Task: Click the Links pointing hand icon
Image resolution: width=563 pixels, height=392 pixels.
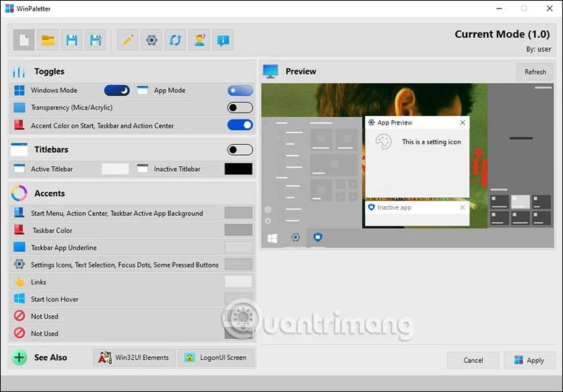Action: (19, 282)
